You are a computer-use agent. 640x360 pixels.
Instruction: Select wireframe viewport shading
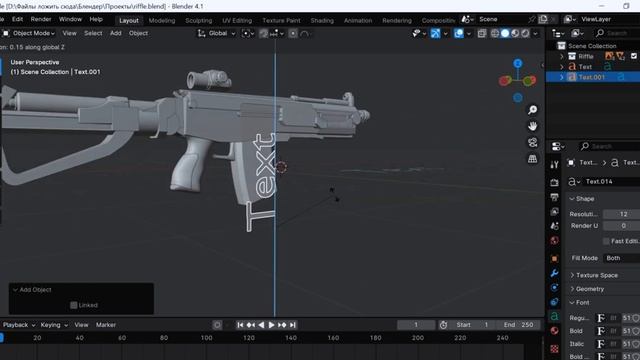click(495, 33)
